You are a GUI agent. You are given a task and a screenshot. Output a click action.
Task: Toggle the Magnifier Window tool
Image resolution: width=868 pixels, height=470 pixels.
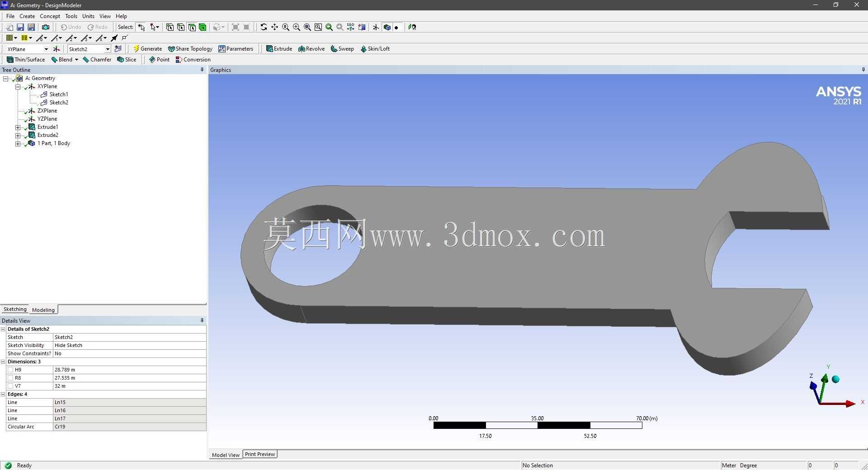[x=318, y=27]
